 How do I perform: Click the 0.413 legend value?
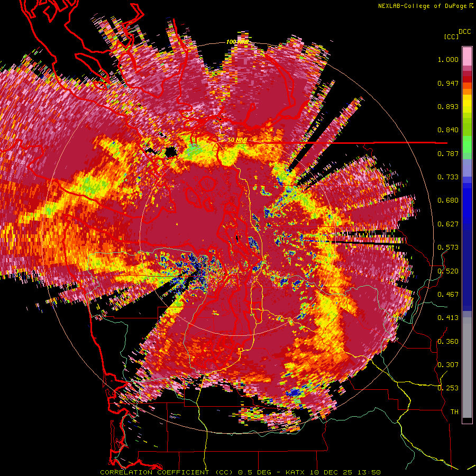pyautogui.click(x=448, y=318)
